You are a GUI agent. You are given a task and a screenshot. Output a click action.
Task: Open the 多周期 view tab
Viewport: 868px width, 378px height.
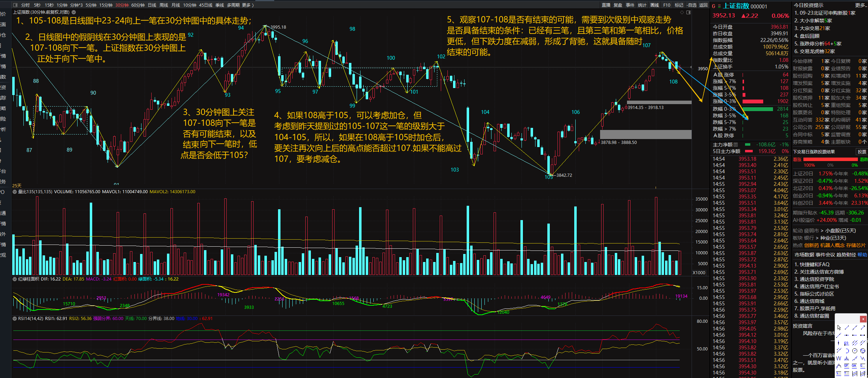point(233,5)
